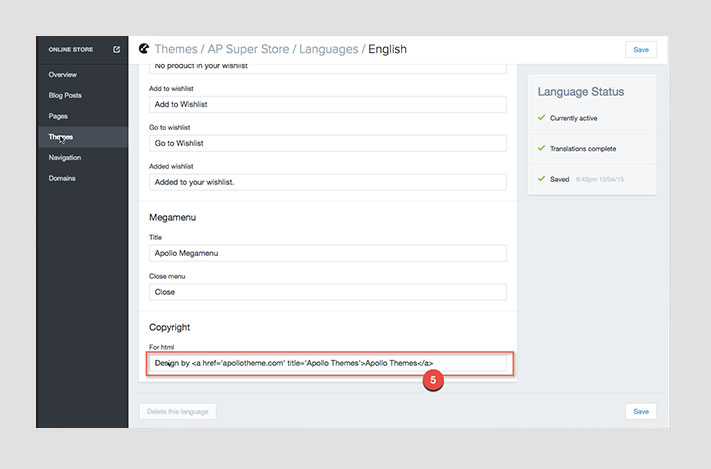The height and width of the screenshot is (469, 711).
Task: Select Themes in the sidebar
Action: click(61, 137)
